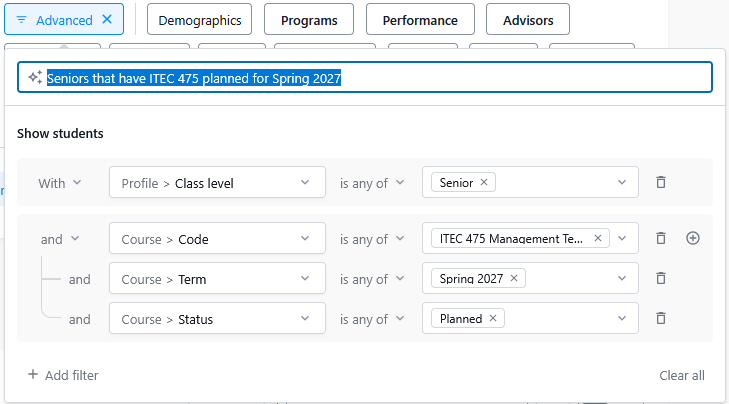Viewport: 729px width, 404px height.
Task: Open the Performance filter
Action: 420,20
